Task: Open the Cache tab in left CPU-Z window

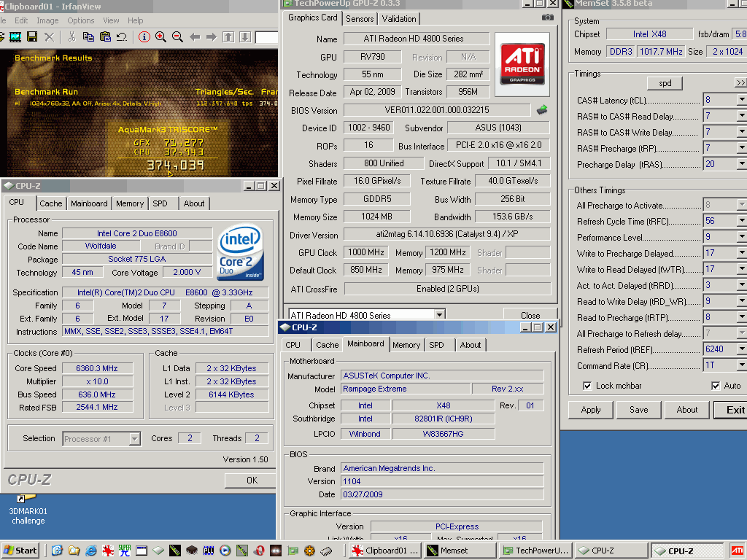Action: pos(50,203)
